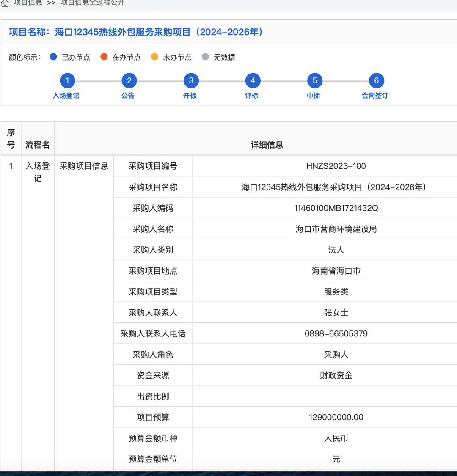Image resolution: width=457 pixels, height=476 pixels.
Task: Click the yellow 未办节点 legend dot
Action: [x=154, y=57]
